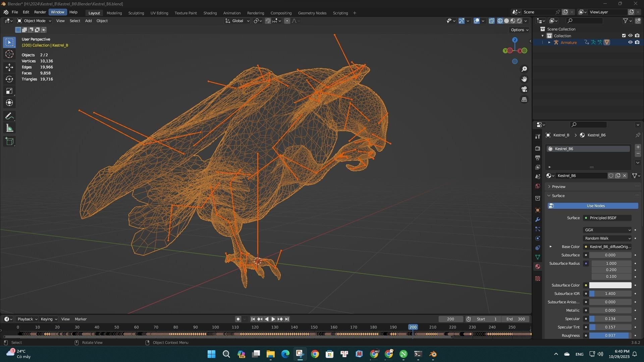This screenshot has height=362, width=644.
Task: Switch to Animation workspace tab
Action: (232, 13)
